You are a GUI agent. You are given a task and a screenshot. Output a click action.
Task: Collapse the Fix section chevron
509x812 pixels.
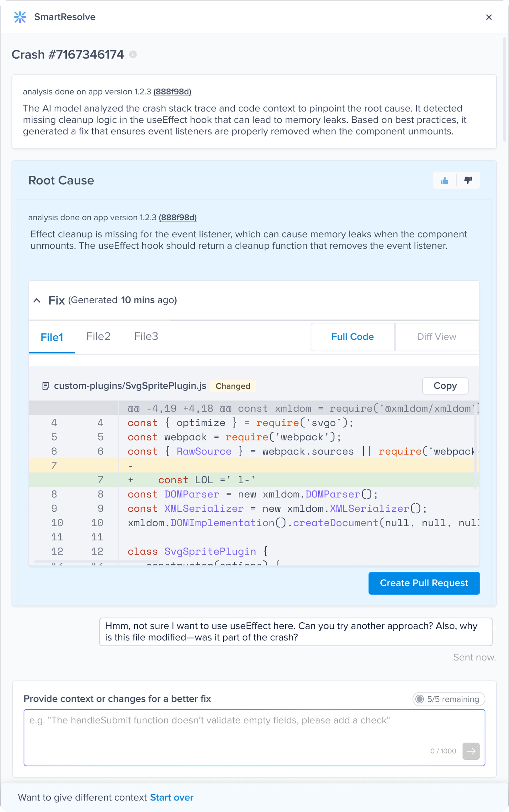point(37,301)
